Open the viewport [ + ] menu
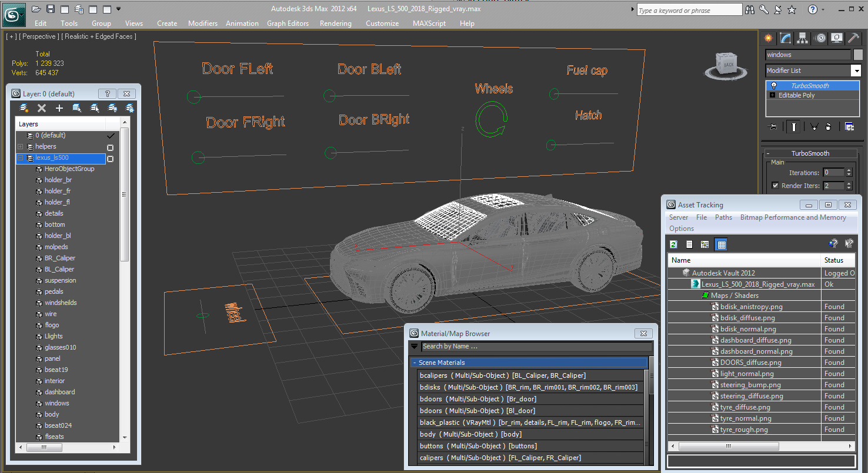The height and width of the screenshot is (473, 868). [x=11, y=36]
